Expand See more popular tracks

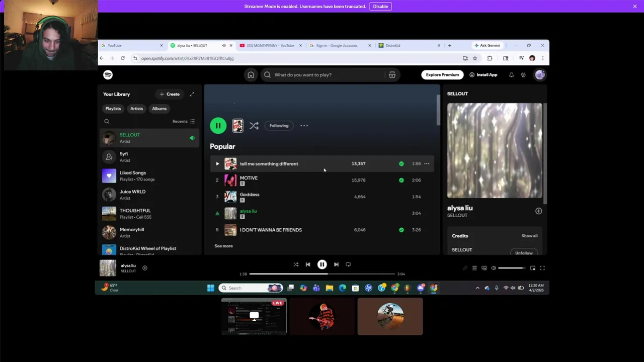(223, 246)
